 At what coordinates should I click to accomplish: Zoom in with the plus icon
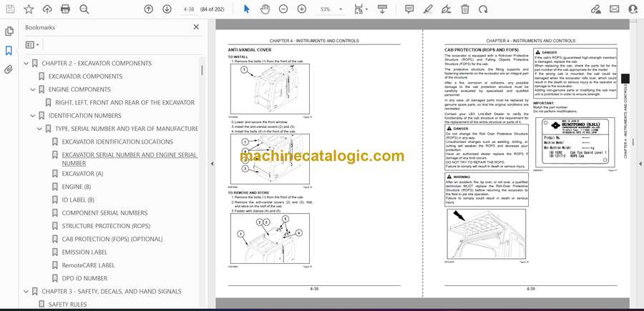(302, 9)
